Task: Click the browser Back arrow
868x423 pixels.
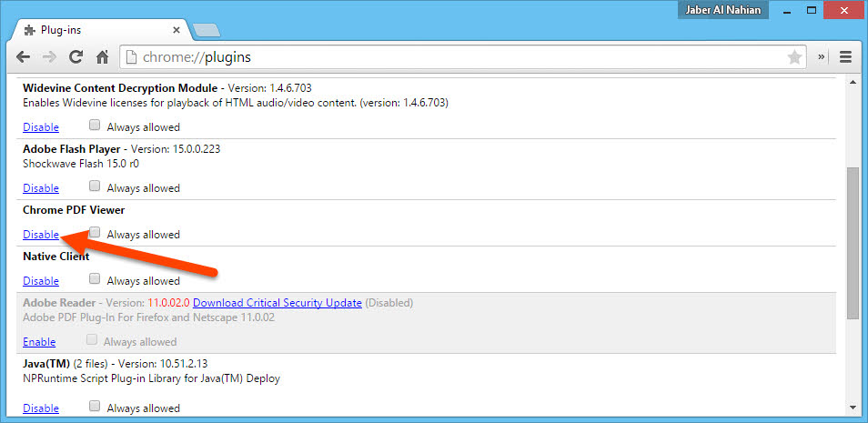Action: click(x=23, y=56)
